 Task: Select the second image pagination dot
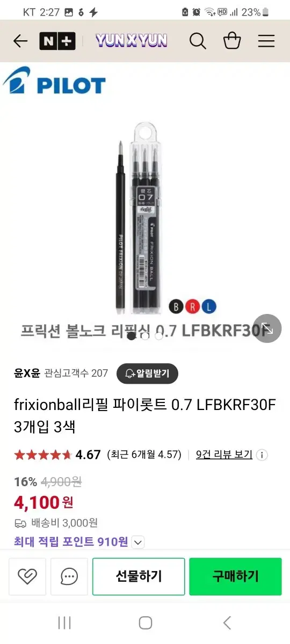pos(145,336)
